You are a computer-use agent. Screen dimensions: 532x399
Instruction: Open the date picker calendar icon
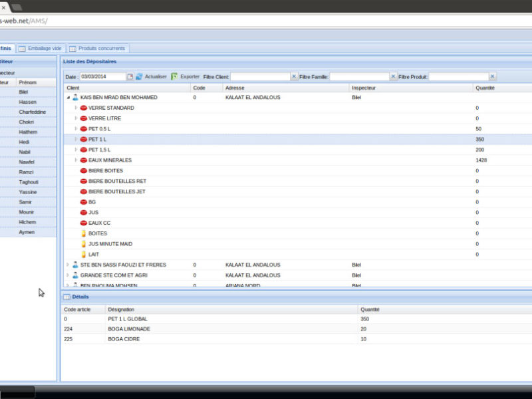pyautogui.click(x=130, y=76)
